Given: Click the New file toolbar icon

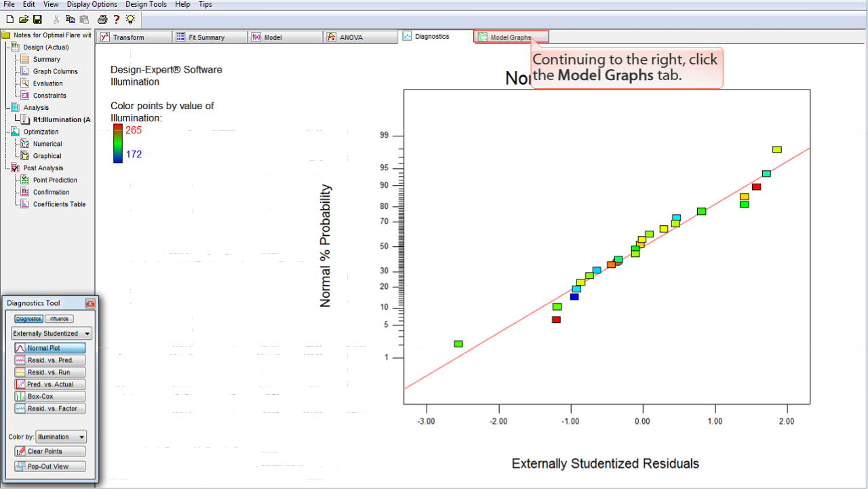Looking at the screenshot, I should [9, 19].
